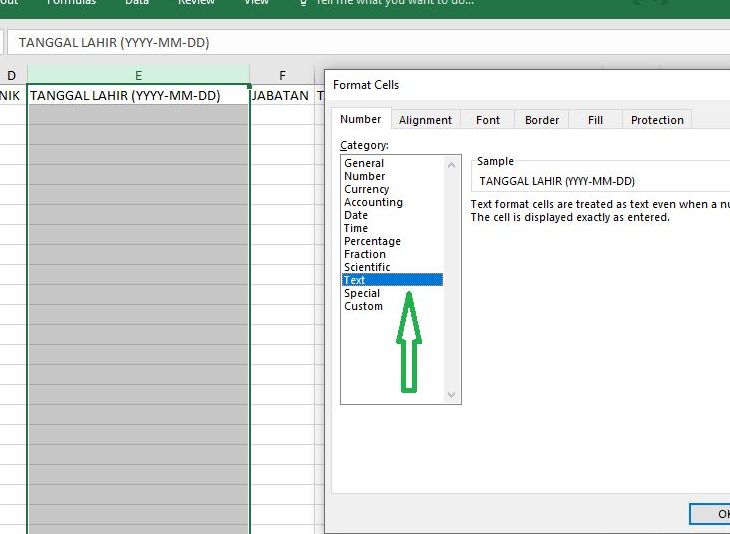Viewport: 730px width, 534px height.
Task: Choose Special in the Category list
Action: click(362, 293)
